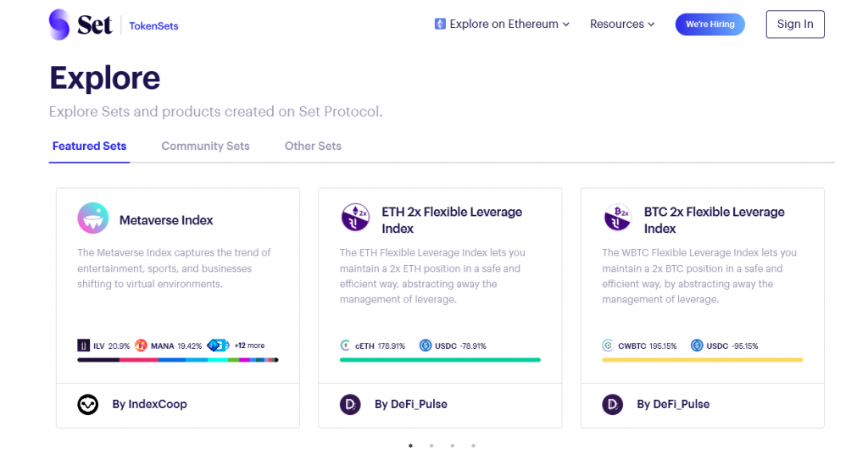Click the Metaverse Index allocation color bar
868x459 pixels.
tap(178, 360)
